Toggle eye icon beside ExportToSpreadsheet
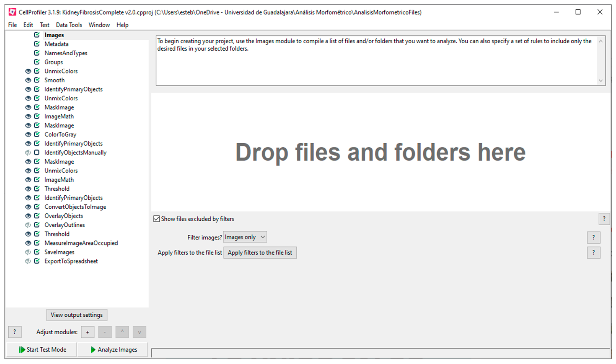 (x=28, y=261)
